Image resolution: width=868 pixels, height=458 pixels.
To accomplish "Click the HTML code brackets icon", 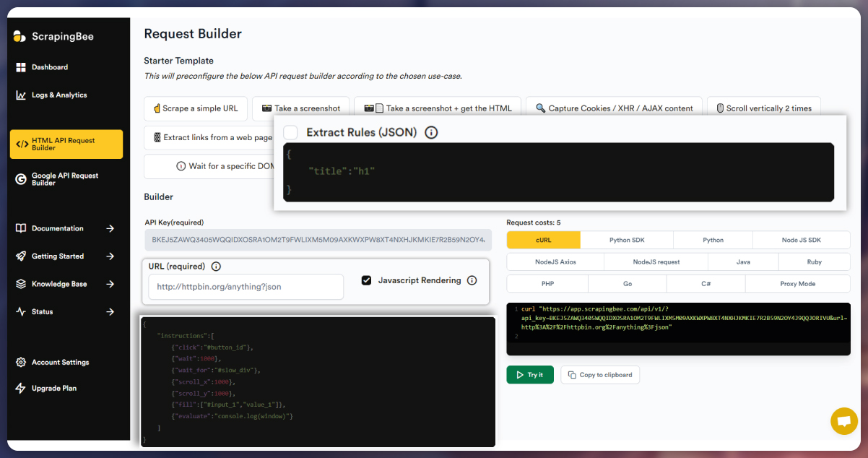I will pos(22,144).
